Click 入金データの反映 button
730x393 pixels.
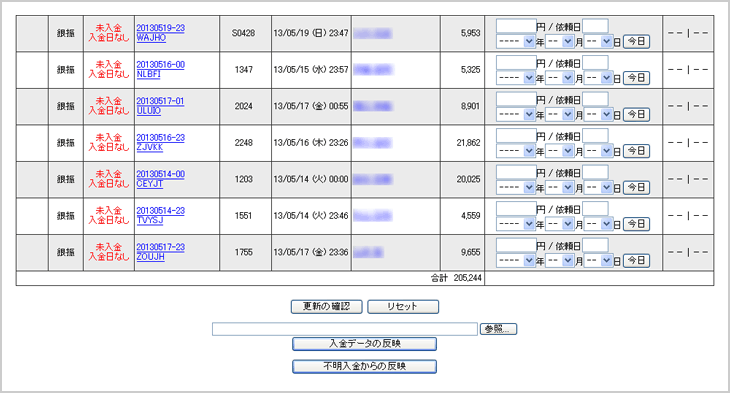tap(365, 344)
